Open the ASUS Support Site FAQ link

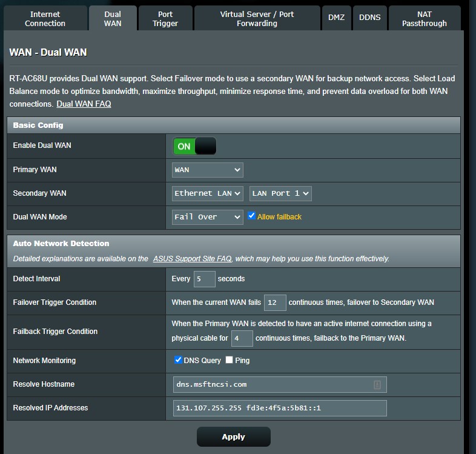pos(192,259)
